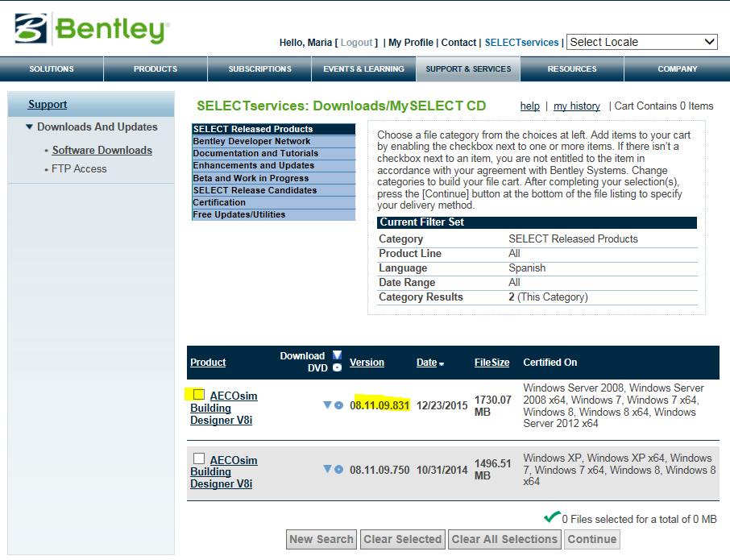Open AECOsim Building Designer V8i 08.11.09.750 link
The height and width of the screenshot is (560, 730).
[223, 471]
